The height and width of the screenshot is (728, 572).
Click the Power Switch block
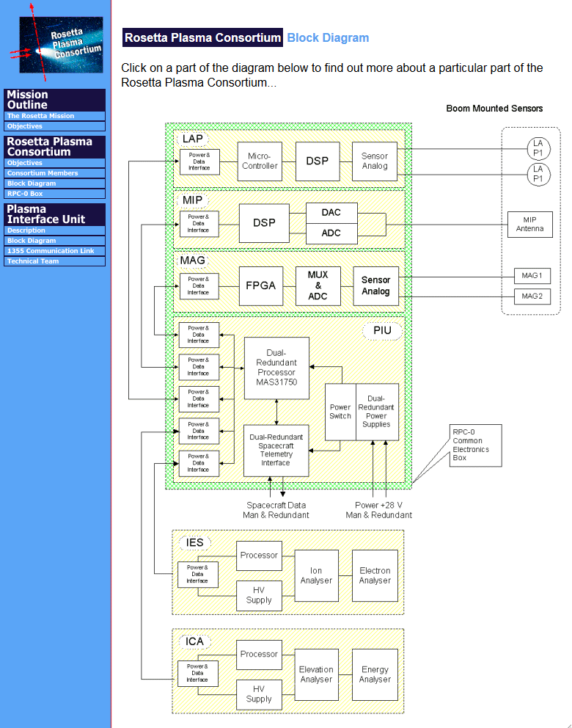(x=340, y=412)
